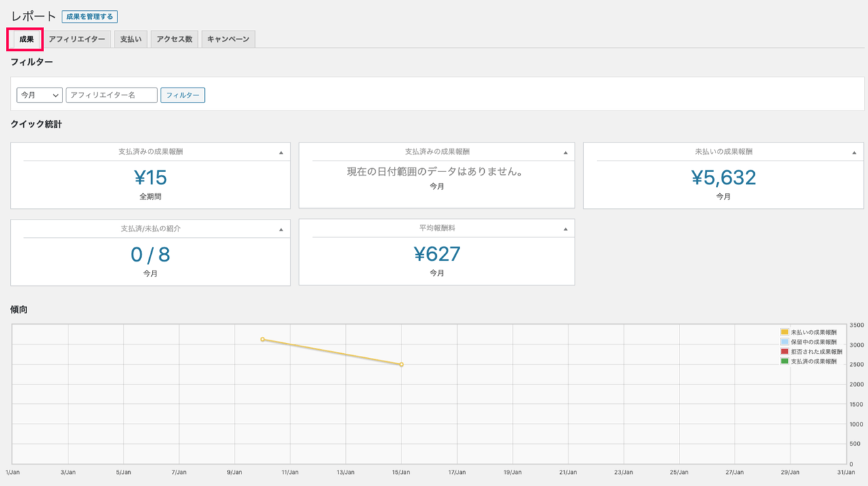Open the キャンペーン tab
Image resolution: width=868 pixels, height=486 pixels.
(228, 39)
